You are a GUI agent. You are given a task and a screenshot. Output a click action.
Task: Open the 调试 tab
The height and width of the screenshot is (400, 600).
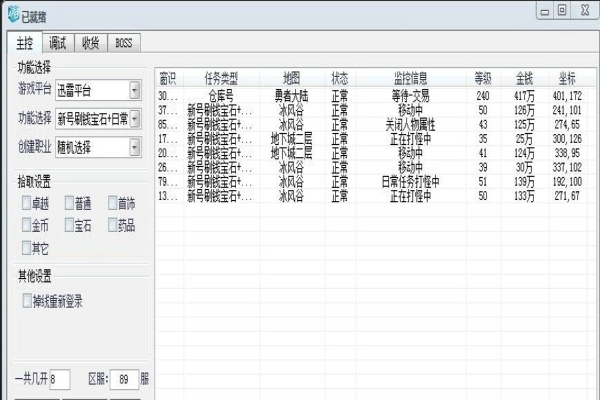tap(58, 43)
